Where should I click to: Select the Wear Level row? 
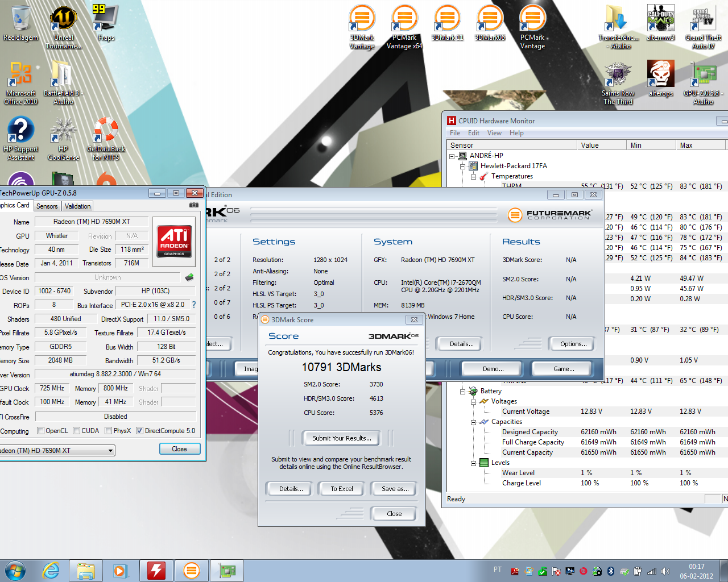click(x=586, y=473)
